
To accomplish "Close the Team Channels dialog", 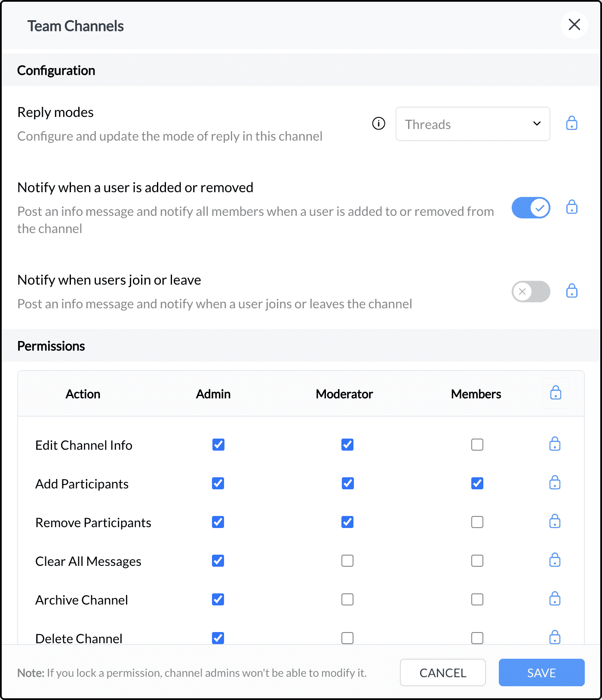I will pyautogui.click(x=574, y=25).
